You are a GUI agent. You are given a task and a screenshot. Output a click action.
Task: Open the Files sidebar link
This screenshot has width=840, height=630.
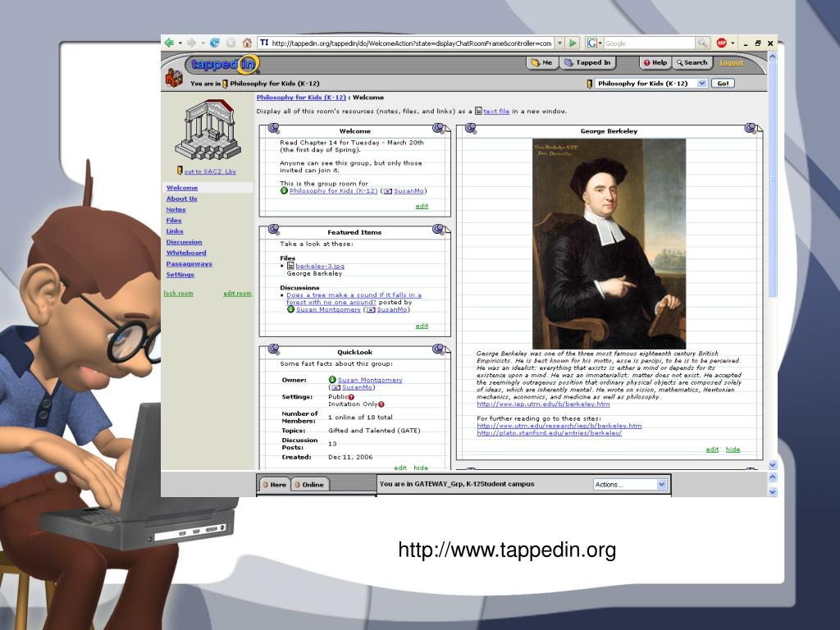tap(174, 220)
